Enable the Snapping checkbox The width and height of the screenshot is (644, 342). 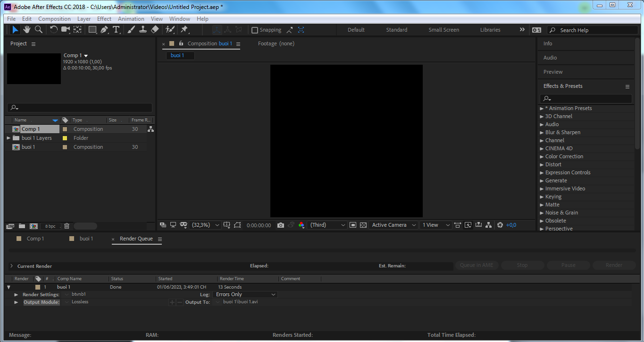(x=255, y=30)
